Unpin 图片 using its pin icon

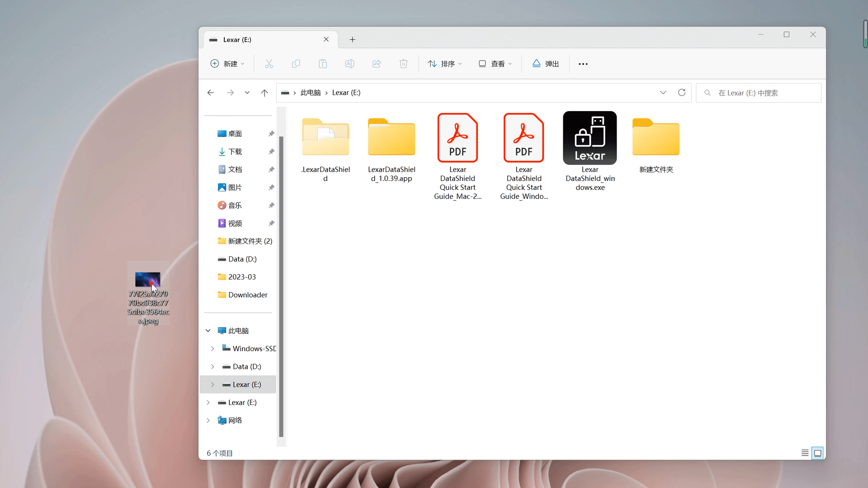point(271,188)
